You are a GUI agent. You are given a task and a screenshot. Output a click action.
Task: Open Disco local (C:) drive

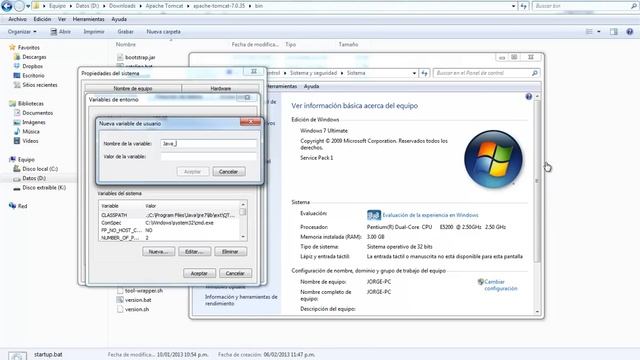tap(40, 169)
